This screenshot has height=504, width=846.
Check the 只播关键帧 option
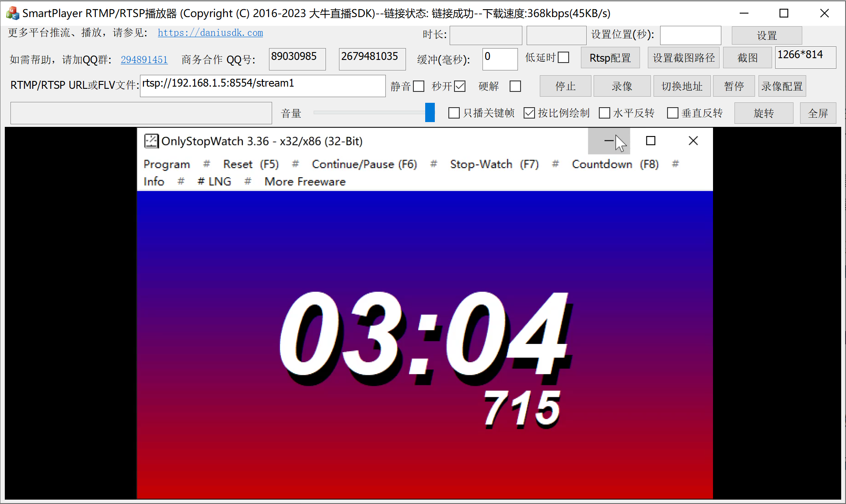pyautogui.click(x=454, y=113)
